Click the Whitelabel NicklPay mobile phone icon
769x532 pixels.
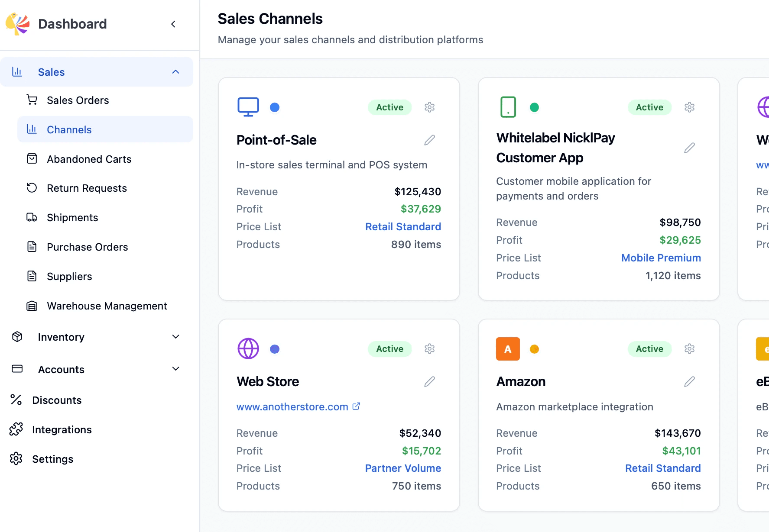coord(508,107)
